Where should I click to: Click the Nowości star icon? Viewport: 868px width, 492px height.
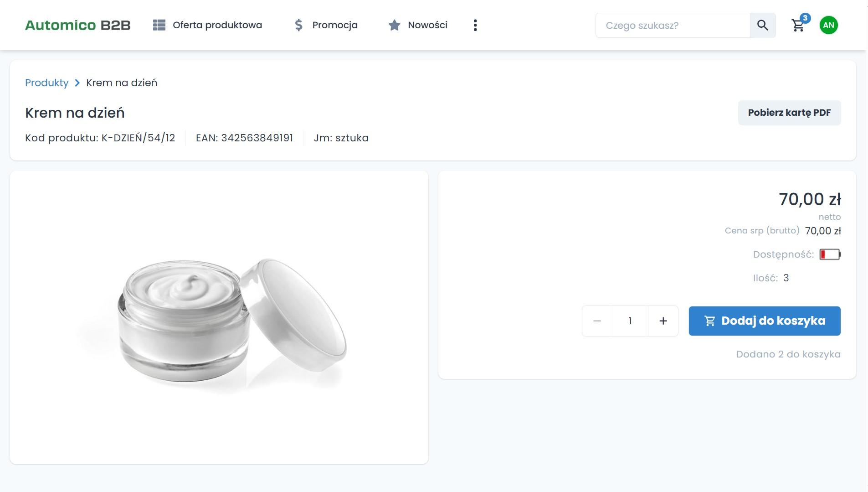(x=394, y=25)
